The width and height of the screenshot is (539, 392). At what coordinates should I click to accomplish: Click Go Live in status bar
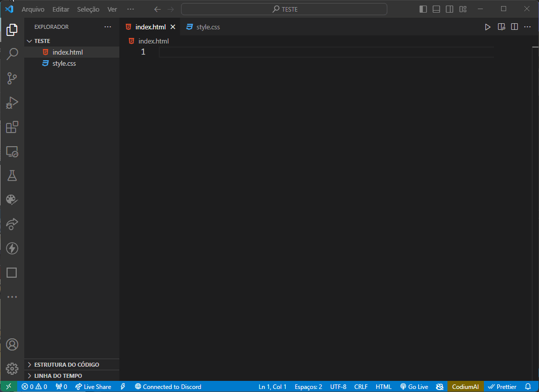pyautogui.click(x=414, y=387)
